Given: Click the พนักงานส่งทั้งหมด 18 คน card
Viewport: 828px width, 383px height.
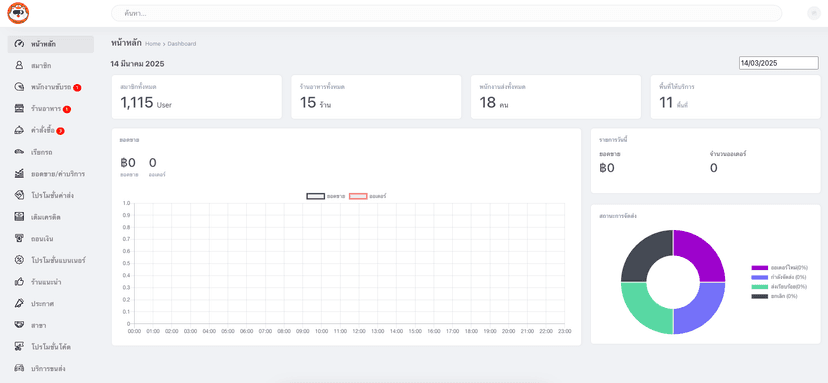Looking at the screenshot, I should coord(556,97).
